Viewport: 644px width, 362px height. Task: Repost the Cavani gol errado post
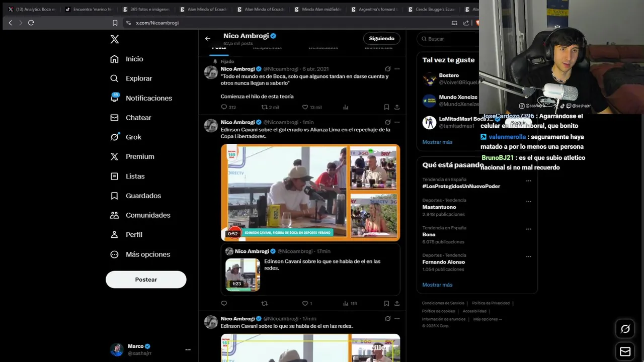[x=265, y=304]
